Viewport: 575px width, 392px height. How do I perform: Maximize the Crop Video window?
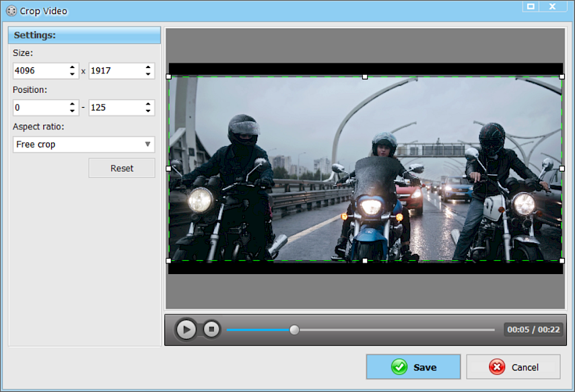tap(531, 6)
